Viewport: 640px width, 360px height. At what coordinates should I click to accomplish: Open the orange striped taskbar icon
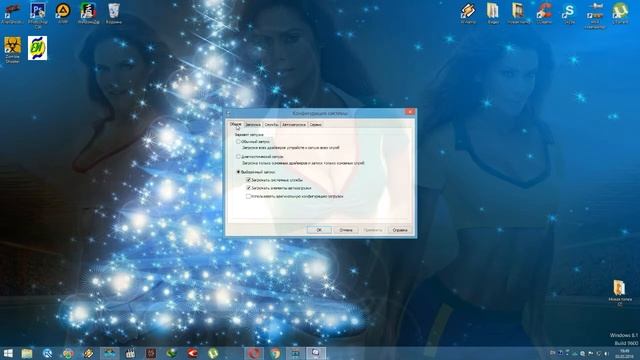pyautogui.click(x=89, y=353)
